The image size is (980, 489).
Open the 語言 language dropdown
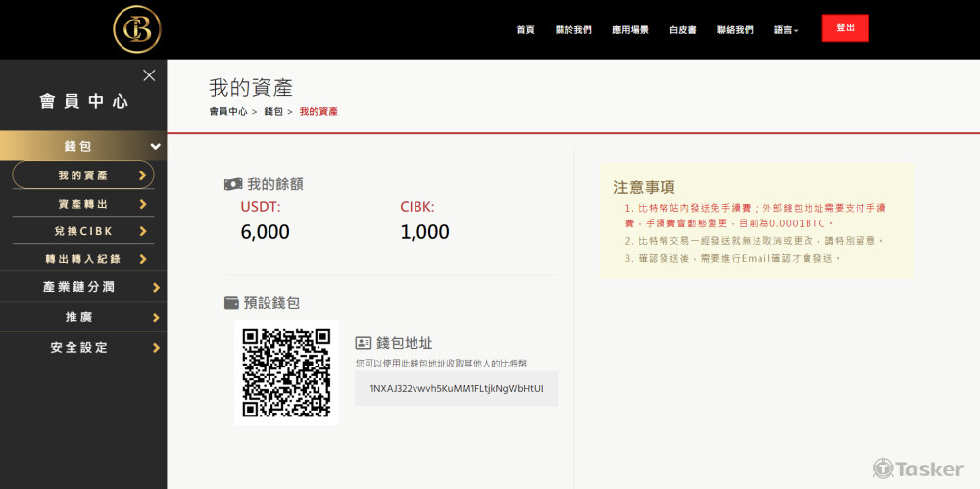click(x=786, y=30)
